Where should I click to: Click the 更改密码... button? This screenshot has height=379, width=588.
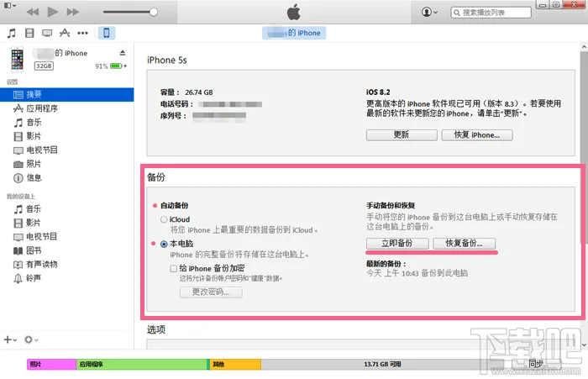coord(211,292)
